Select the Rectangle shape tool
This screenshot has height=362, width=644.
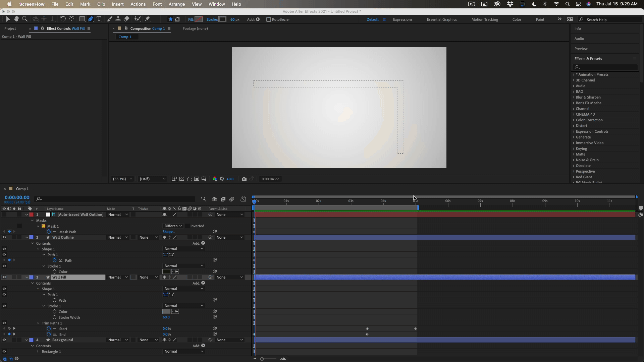coord(82,19)
